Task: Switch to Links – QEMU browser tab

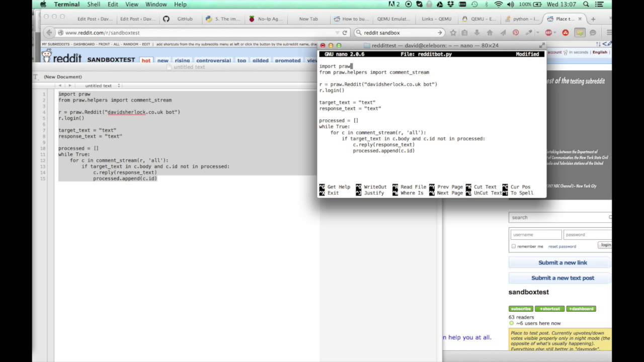Action: (x=436, y=19)
